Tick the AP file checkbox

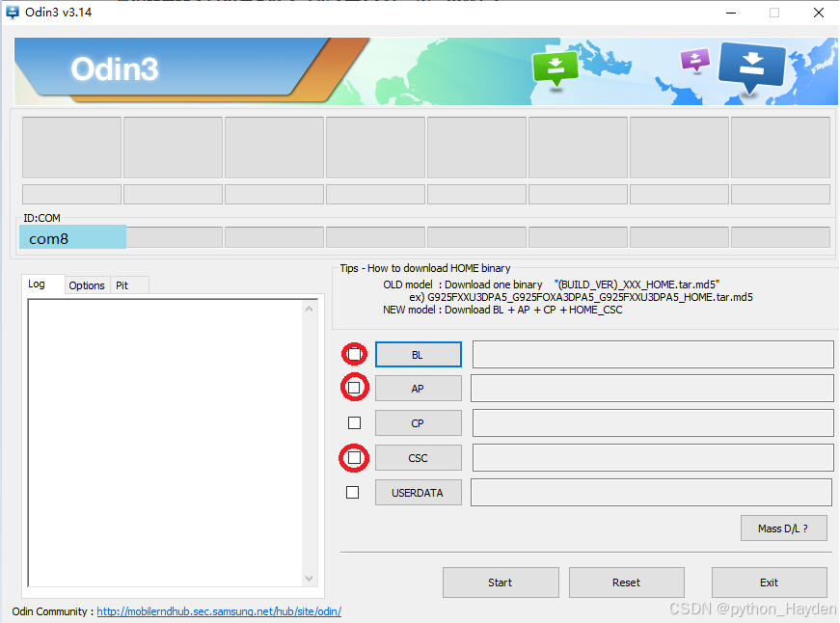(354, 388)
